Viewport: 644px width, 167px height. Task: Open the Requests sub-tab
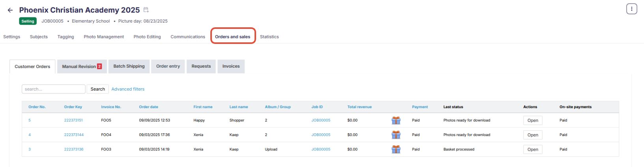tap(201, 66)
